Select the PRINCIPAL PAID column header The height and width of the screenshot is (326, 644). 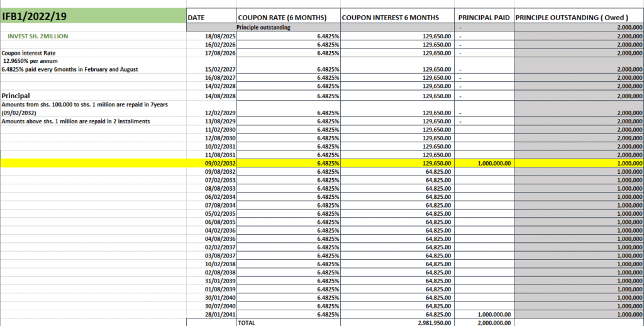click(x=484, y=18)
